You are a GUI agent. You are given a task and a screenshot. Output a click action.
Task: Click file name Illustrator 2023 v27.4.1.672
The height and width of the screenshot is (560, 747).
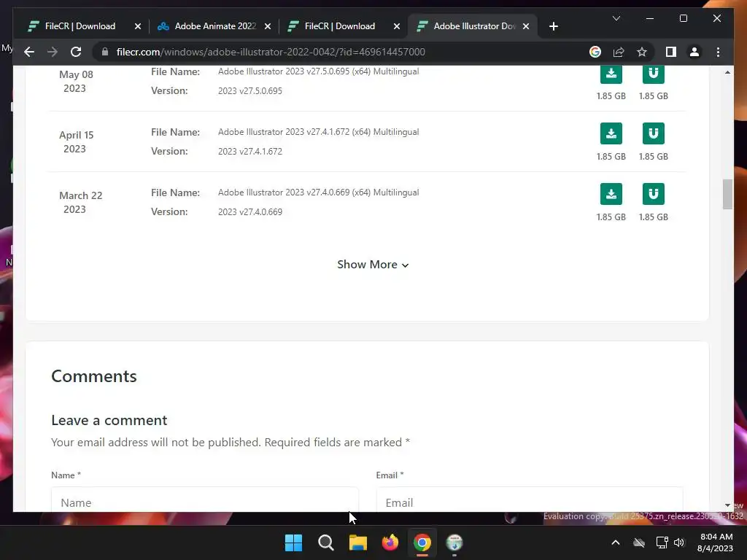[318, 132]
